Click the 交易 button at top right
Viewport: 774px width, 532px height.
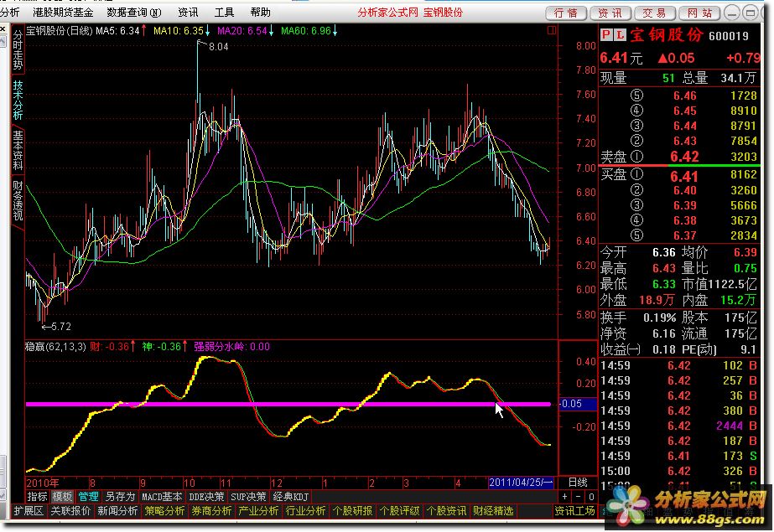[655, 13]
